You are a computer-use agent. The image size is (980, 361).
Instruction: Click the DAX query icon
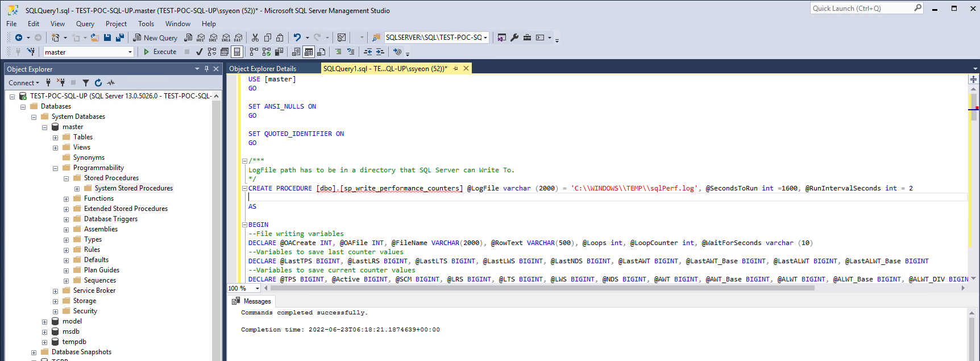[238, 38]
